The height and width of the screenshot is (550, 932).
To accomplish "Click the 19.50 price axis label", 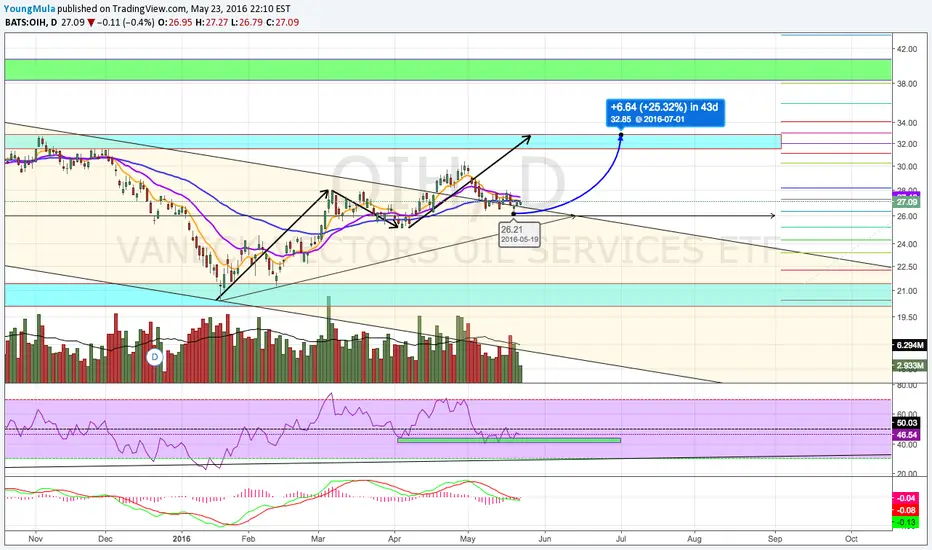I will pos(907,317).
